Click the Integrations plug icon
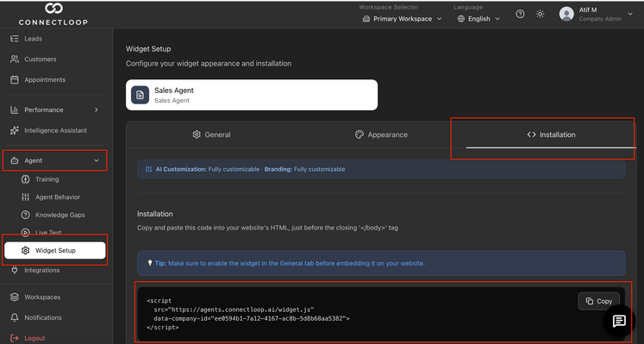 (15, 270)
